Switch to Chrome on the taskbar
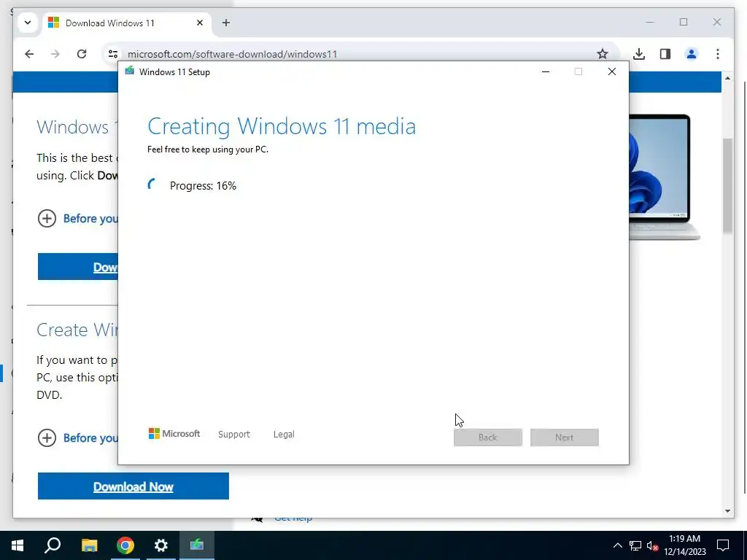 click(125, 545)
